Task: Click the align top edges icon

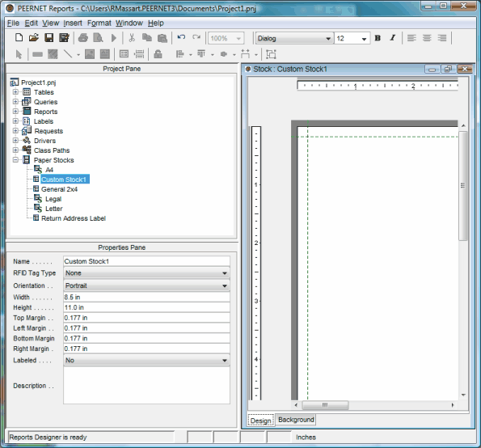Action: click(x=201, y=54)
